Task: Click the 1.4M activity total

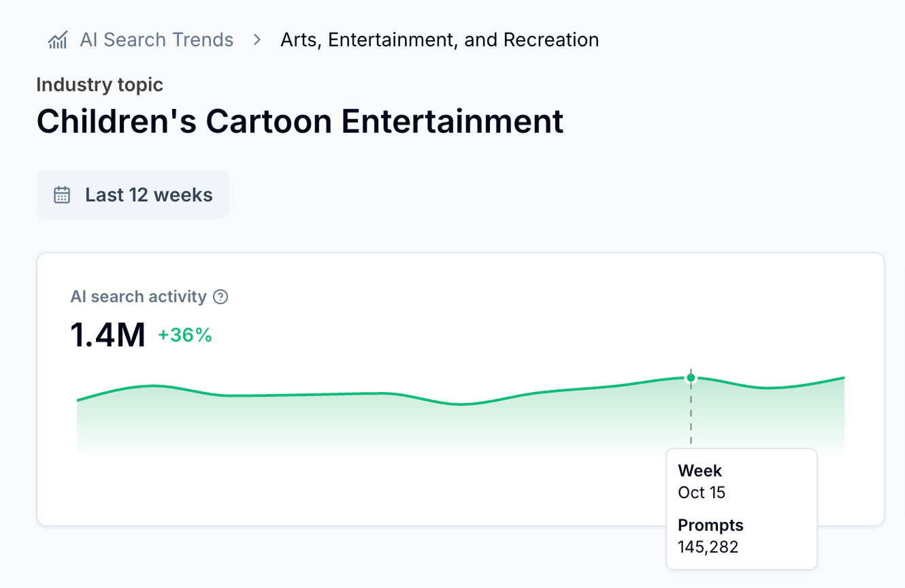Action: click(x=108, y=335)
